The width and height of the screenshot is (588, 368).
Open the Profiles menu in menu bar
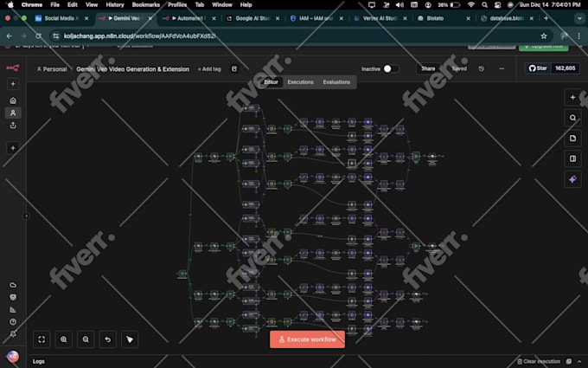coord(177,4)
